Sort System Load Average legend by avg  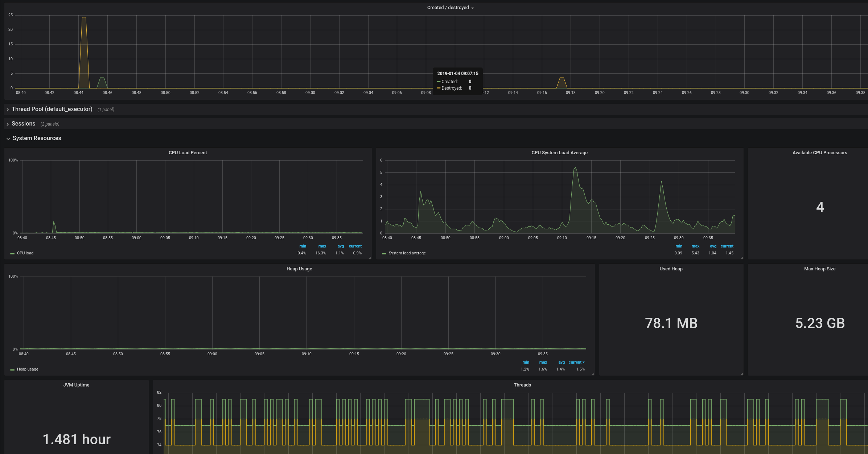(x=713, y=246)
